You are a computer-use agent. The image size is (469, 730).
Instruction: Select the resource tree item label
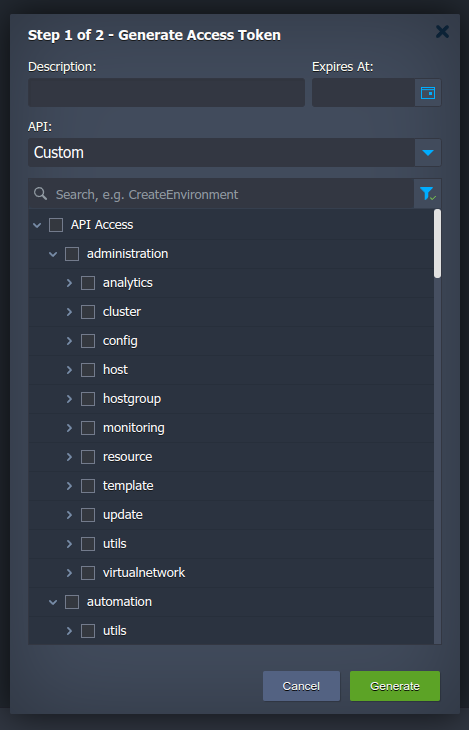pos(127,457)
